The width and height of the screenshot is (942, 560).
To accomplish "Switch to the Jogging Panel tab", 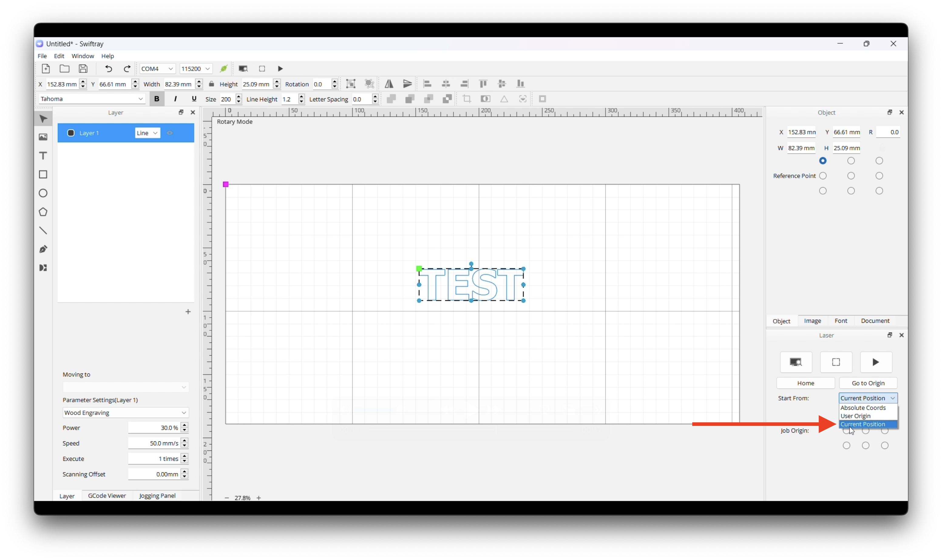I will tap(158, 496).
